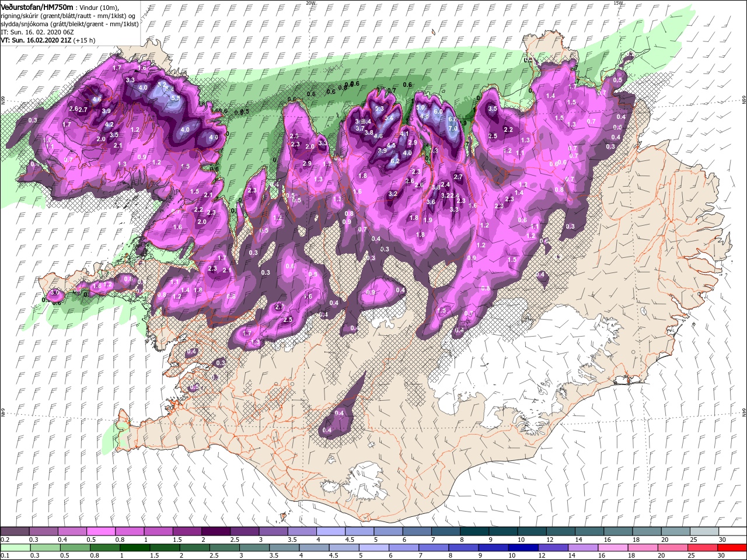
Task: Click the '6.2' precipitation value on map
Action: (x=395, y=161)
